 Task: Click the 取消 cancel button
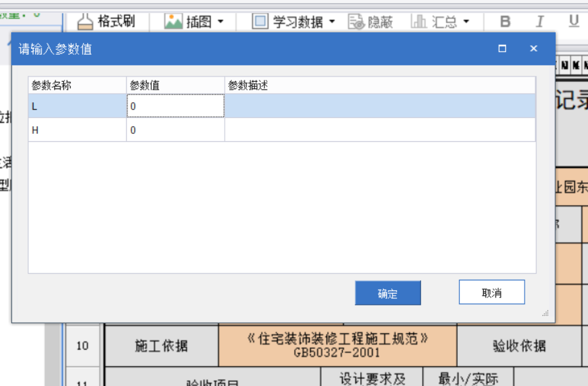tap(491, 292)
